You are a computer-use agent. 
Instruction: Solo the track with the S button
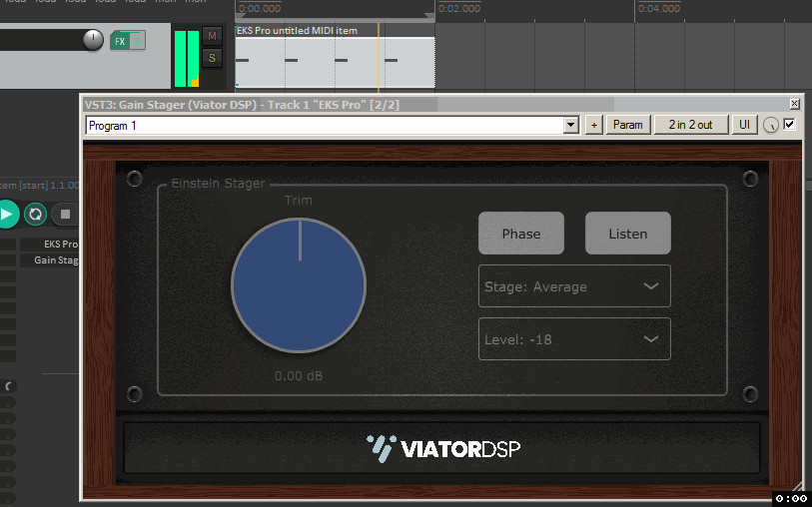point(212,58)
